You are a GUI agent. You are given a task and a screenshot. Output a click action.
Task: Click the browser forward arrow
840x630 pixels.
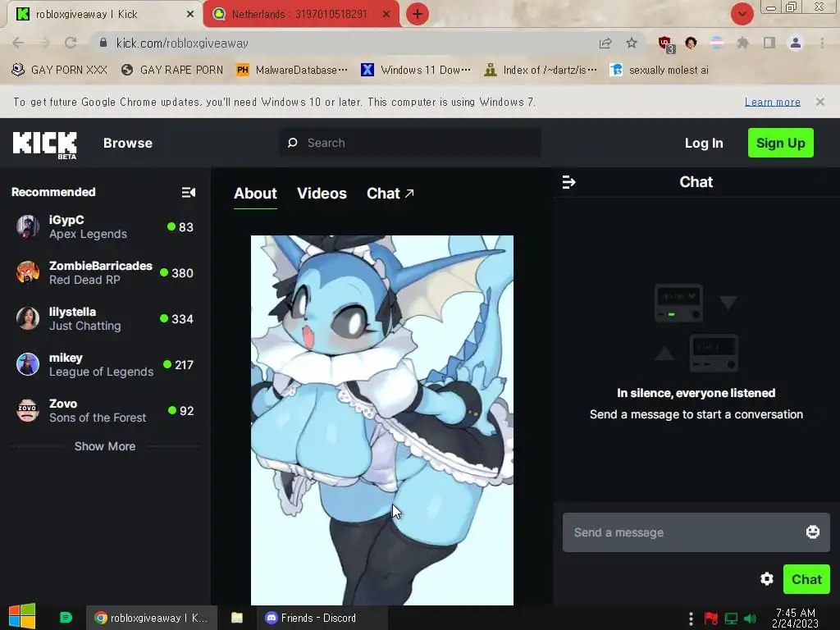coord(44,43)
